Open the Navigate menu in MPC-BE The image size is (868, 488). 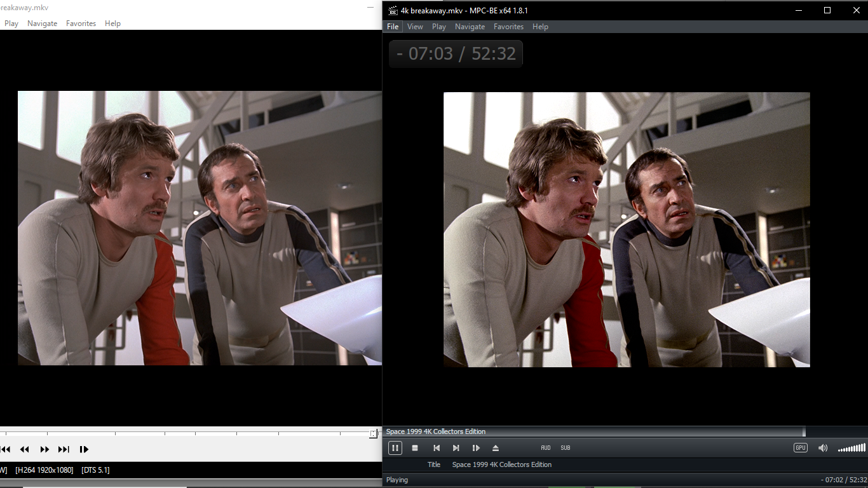(470, 27)
